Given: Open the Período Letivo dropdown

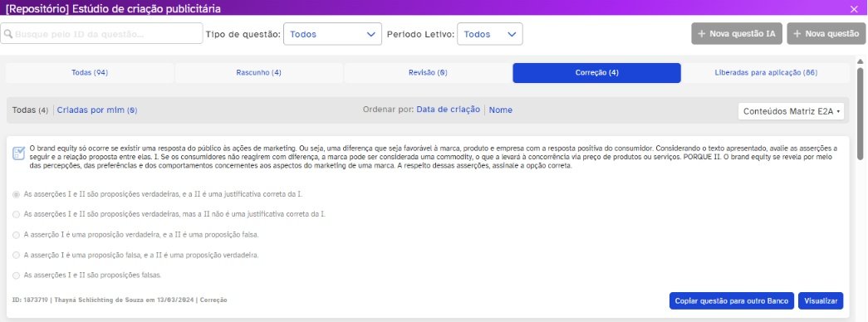Looking at the screenshot, I should coord(490,34).
